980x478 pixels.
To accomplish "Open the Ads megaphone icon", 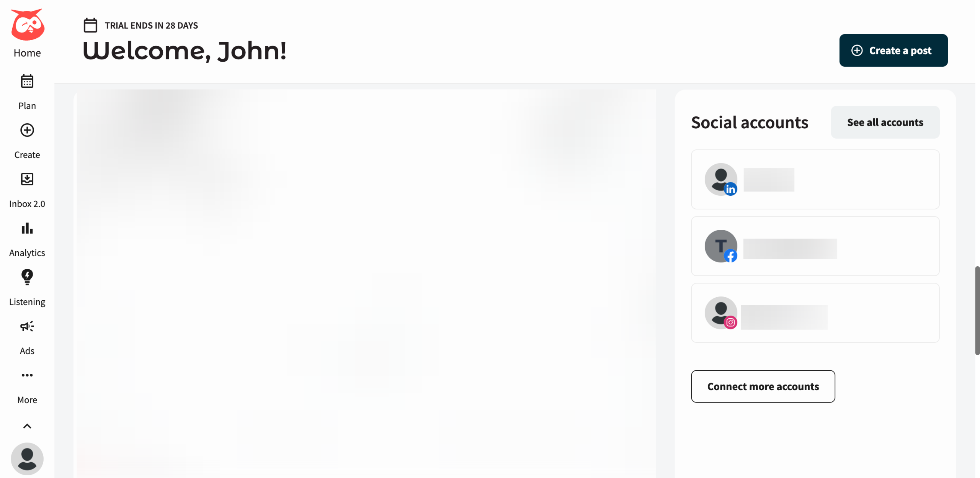I will point(27,326).
